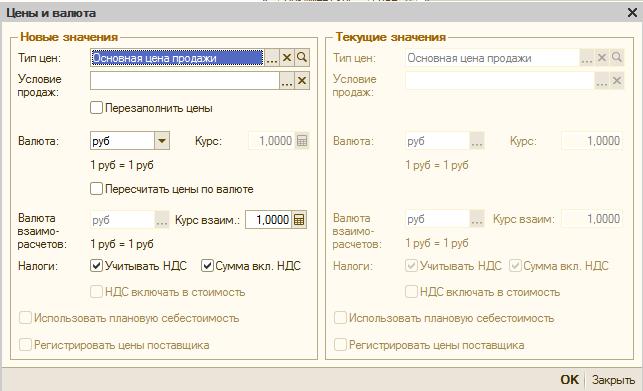Confirm changes with OK button

pyautogui.click(x=570, y=380)
